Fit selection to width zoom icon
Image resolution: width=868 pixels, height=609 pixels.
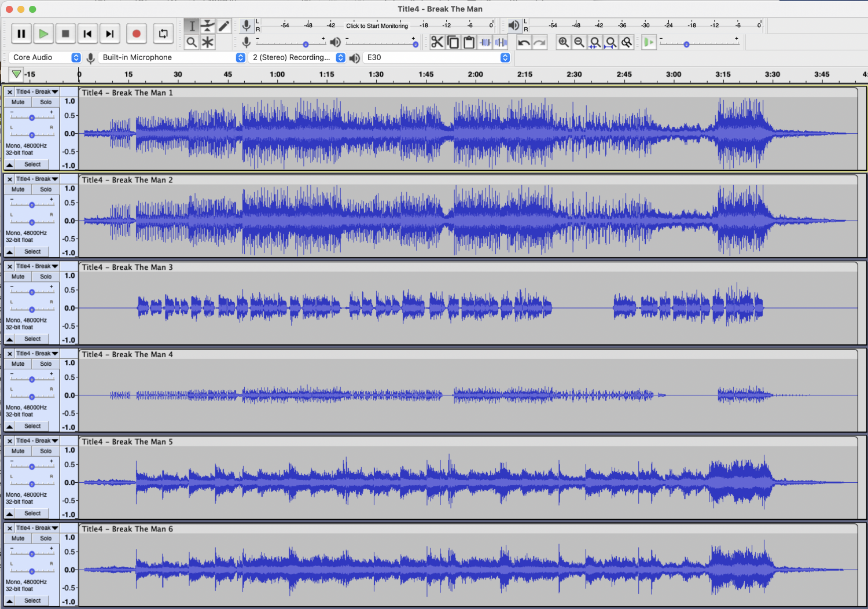595,42
